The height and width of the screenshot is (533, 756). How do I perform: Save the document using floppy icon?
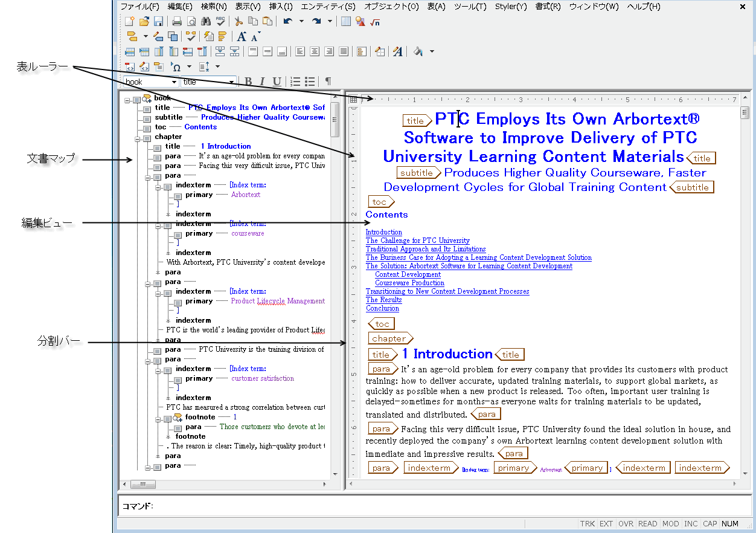[158, 21]
